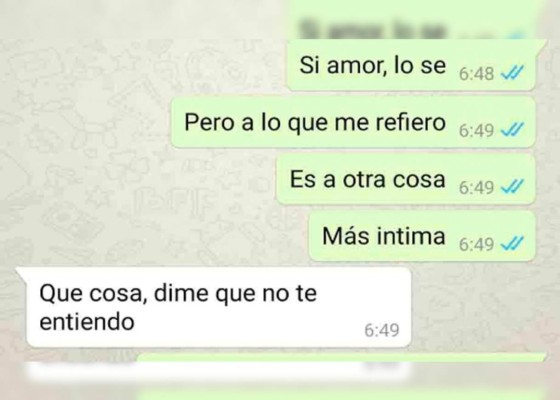Select the 'Es a otra cosa' message
560x400 pixels.
(406, 179)
